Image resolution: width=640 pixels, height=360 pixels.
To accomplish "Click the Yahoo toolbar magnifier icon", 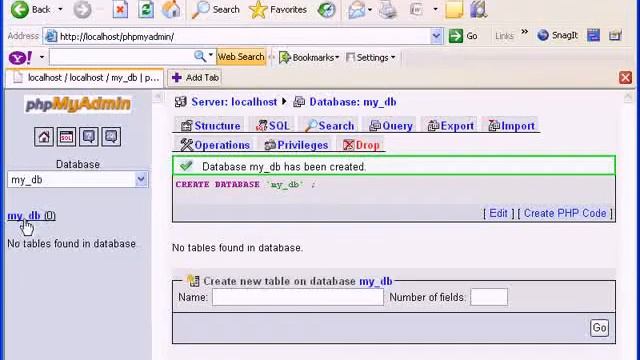I will click(x=200, y=56).
